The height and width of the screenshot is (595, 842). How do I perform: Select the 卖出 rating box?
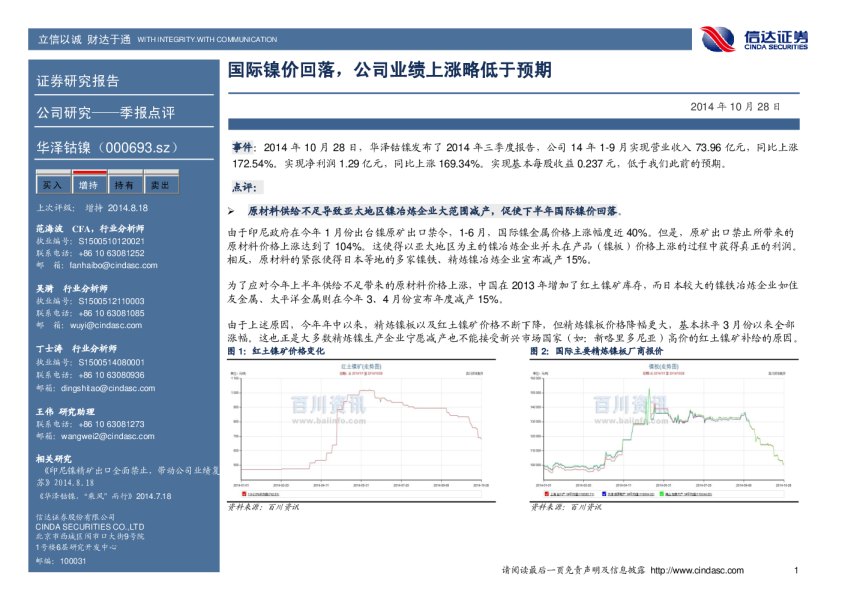(160, 186)
